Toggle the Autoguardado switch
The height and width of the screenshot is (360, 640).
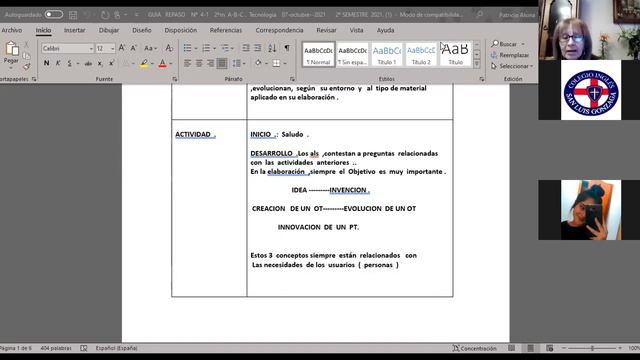coord(54,15)
